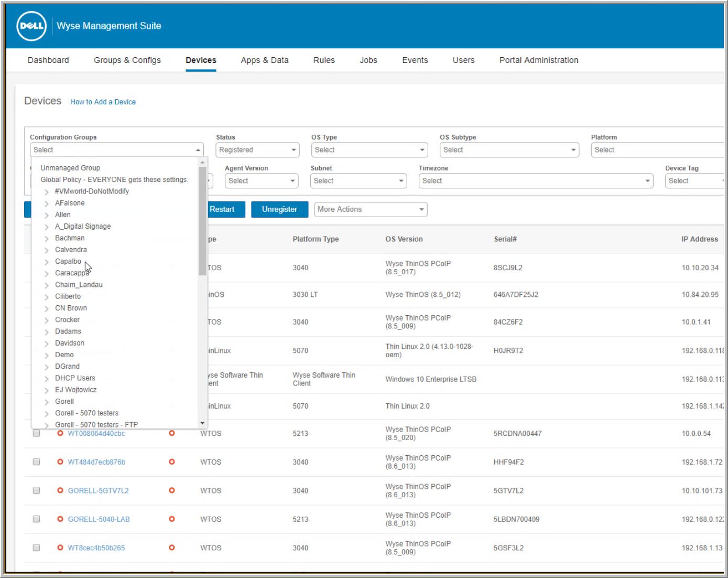
Task: Check the WT8cec4b50b265 device checkbox
Action: coord(36,548)
